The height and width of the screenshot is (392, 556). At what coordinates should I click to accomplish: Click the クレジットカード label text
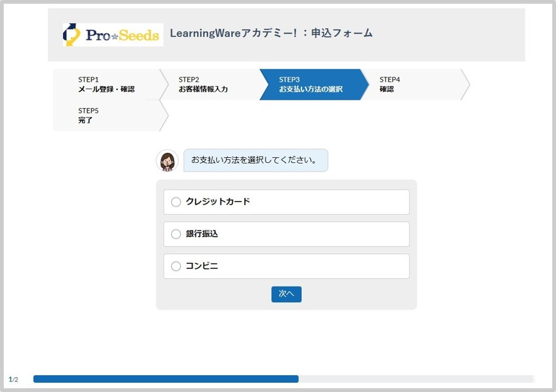tap(218, 202)
